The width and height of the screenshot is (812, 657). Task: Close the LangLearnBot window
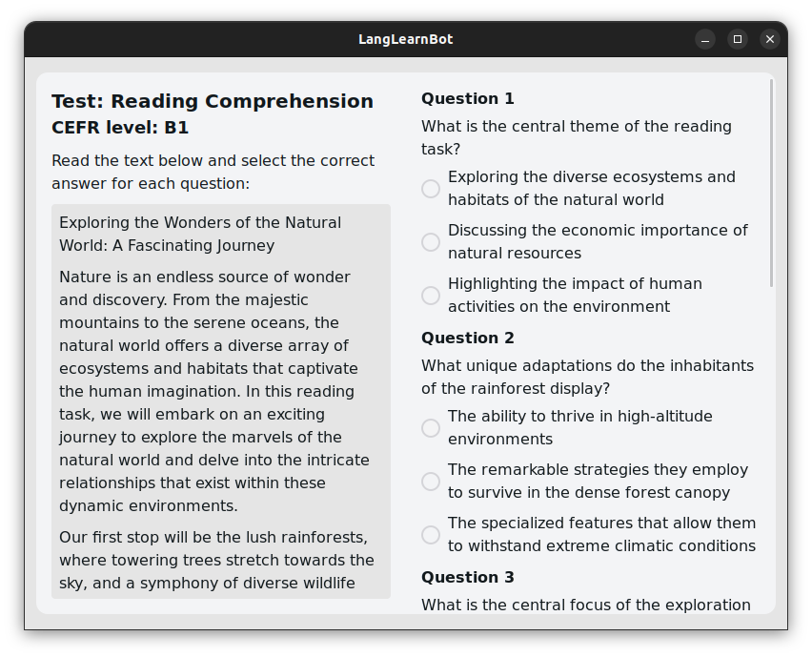coord(770,39)
